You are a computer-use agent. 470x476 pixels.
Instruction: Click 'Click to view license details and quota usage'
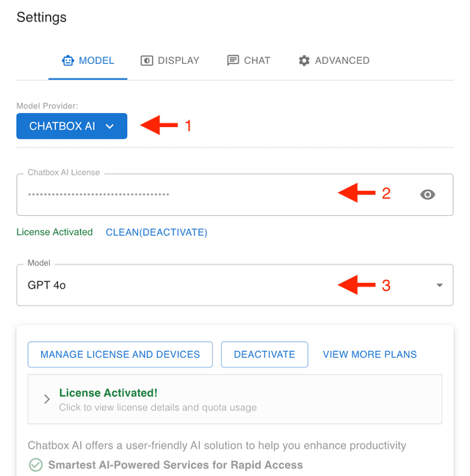(158, 407)
